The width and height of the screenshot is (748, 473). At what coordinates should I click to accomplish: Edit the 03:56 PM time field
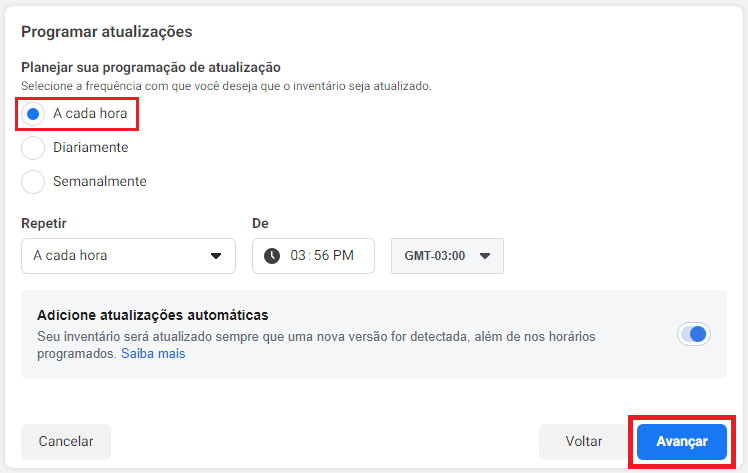point(313,256)
